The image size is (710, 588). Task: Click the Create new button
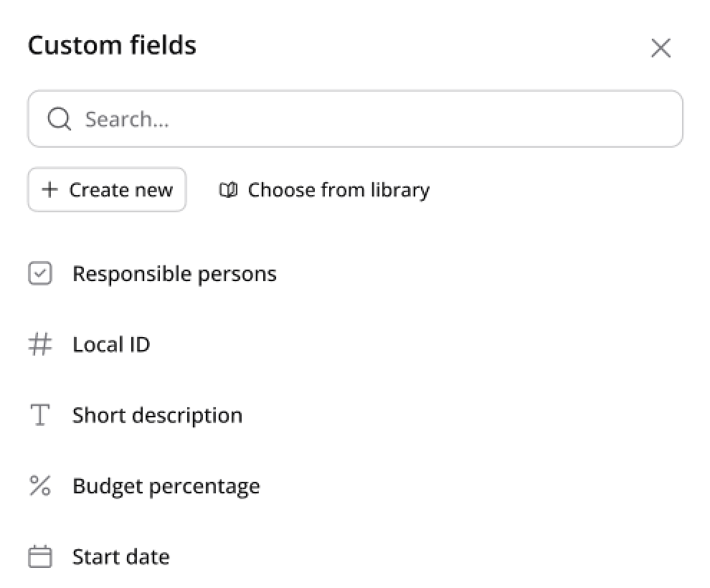(107, 189)
